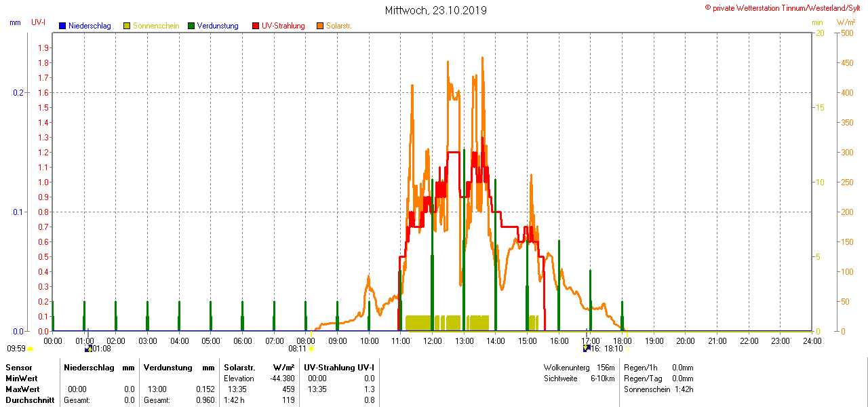Click the sun icon next to 09:59
Viewport: 868px width, 407px height.
(x=30, y=349)
